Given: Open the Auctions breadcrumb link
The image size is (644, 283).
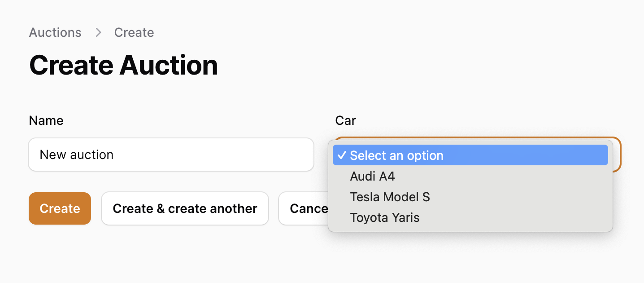Looking at the screenshot, I should coord(55,33).
